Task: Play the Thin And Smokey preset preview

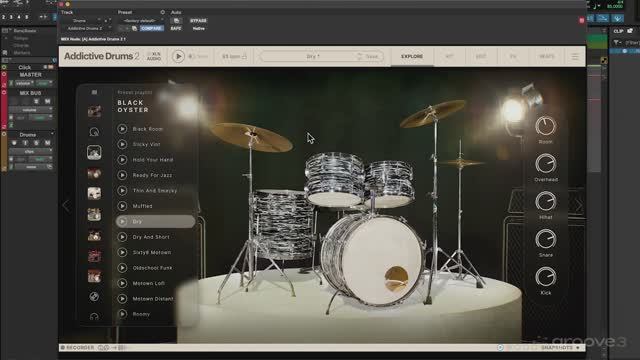Action: click(122, 191)
